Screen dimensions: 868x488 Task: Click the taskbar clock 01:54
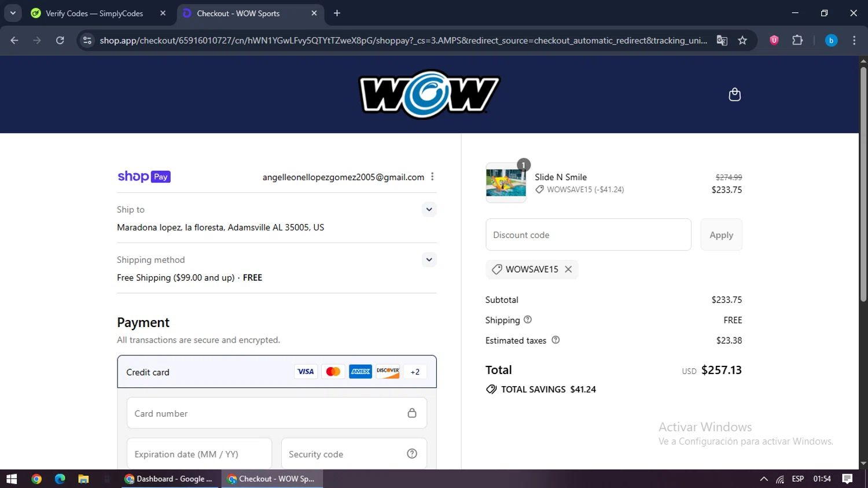[822, 479]
